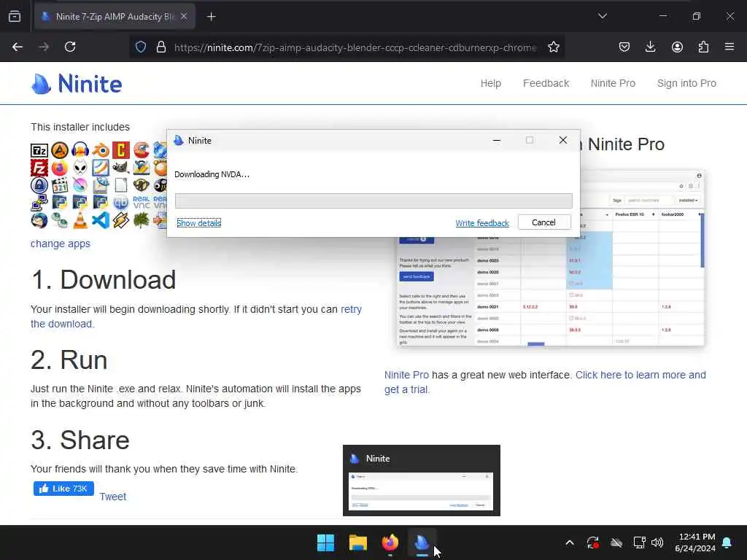Go back using browser back arrow
747x560 pixels.
click(x=18, y=47)
